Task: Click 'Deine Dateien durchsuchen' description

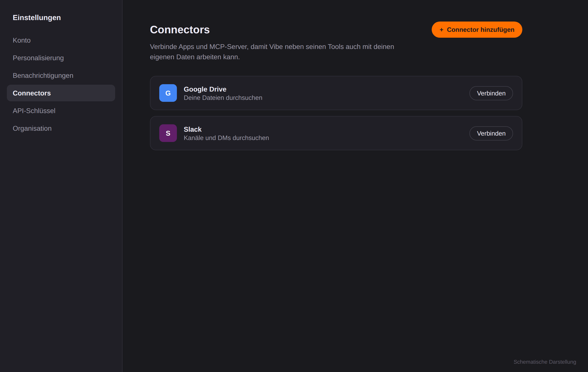Action: [223, 98]
